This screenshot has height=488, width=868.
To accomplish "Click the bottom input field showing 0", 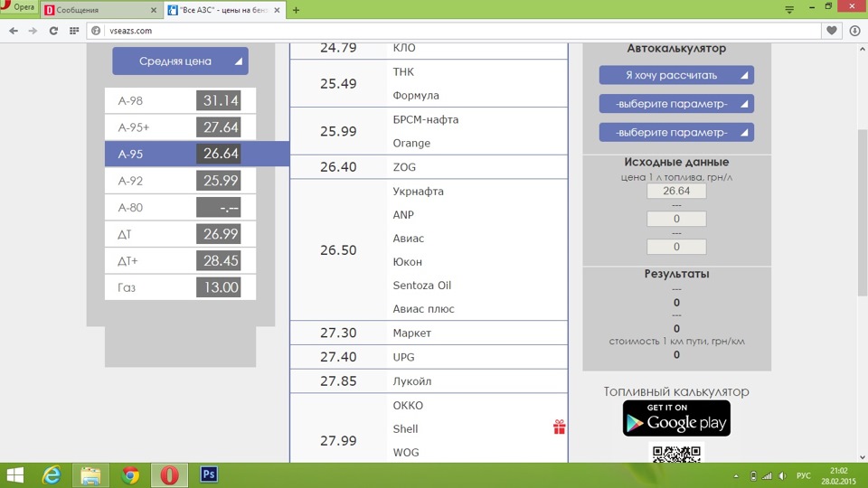I will click(676, 247).
